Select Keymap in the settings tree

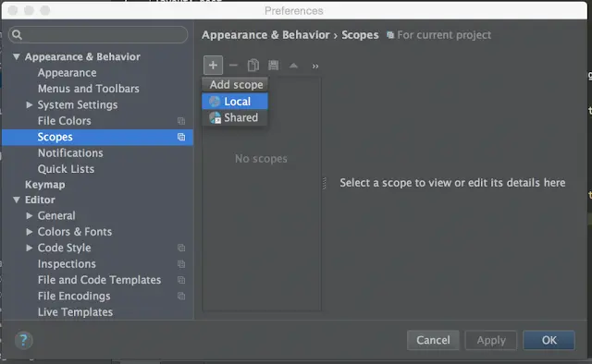[45, 185]
